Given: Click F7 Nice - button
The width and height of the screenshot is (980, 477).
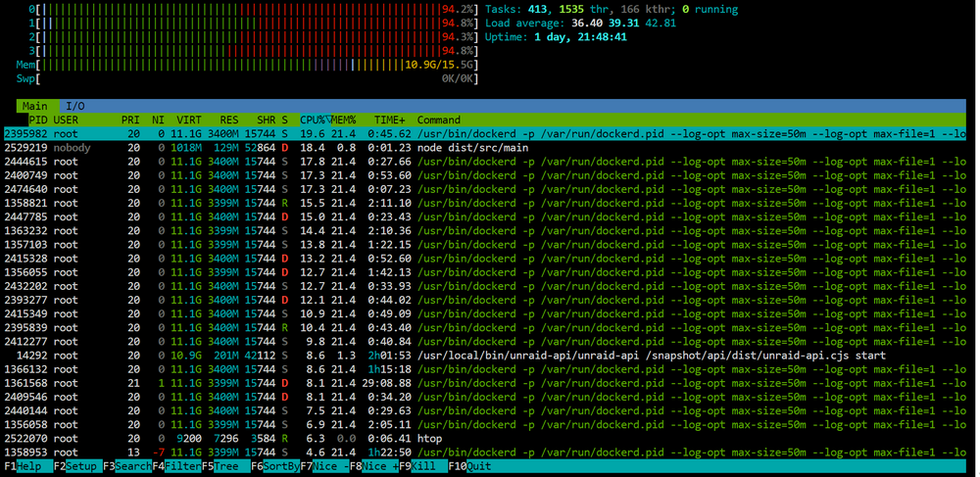Looking at the screenshot, I should coord(325,466).
